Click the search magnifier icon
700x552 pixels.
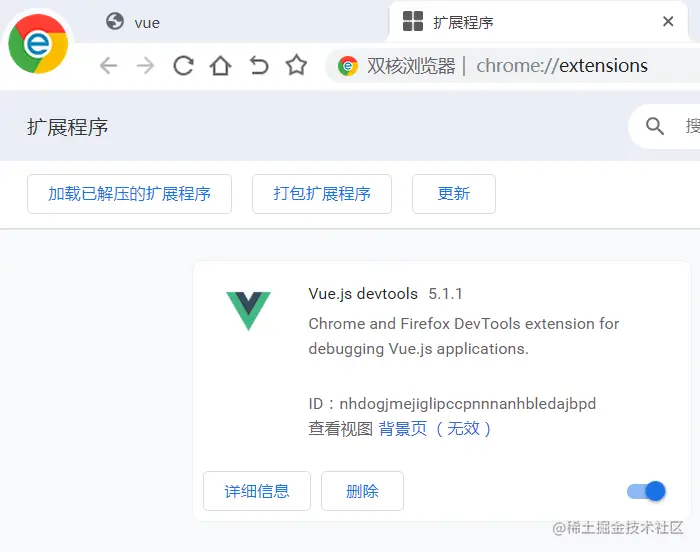654,126
